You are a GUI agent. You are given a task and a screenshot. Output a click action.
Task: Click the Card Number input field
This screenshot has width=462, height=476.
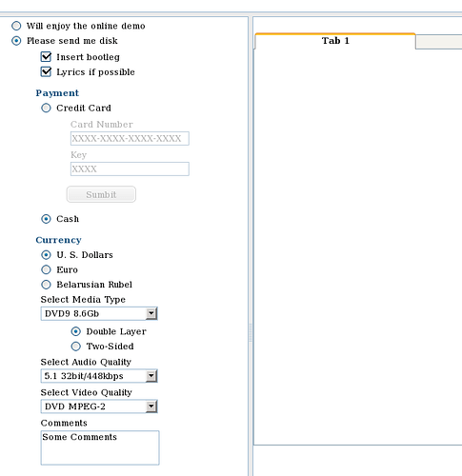point(130,138)
